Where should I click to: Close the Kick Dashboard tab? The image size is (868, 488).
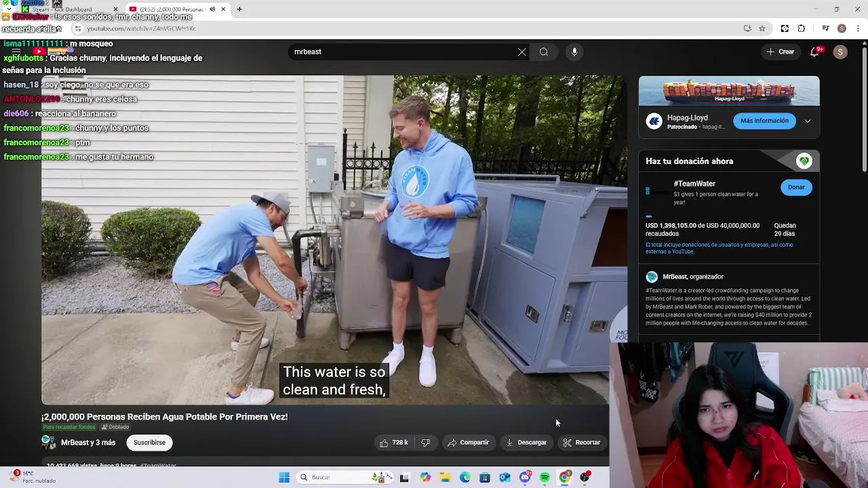[116, 9]
